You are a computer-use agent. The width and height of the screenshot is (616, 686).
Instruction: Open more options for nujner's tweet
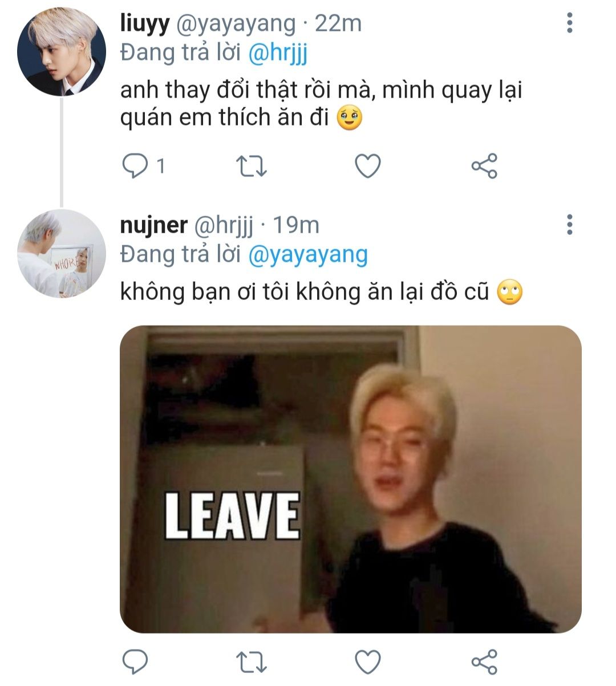569,225
